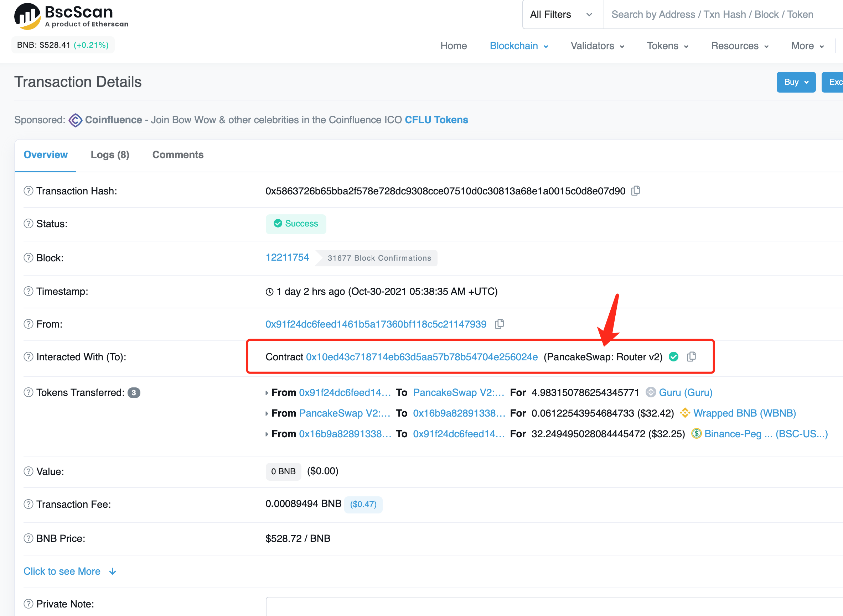The image size is (843, 616).
Task: Expand the Guru token transfer row
Action: (x=267, y=393)
